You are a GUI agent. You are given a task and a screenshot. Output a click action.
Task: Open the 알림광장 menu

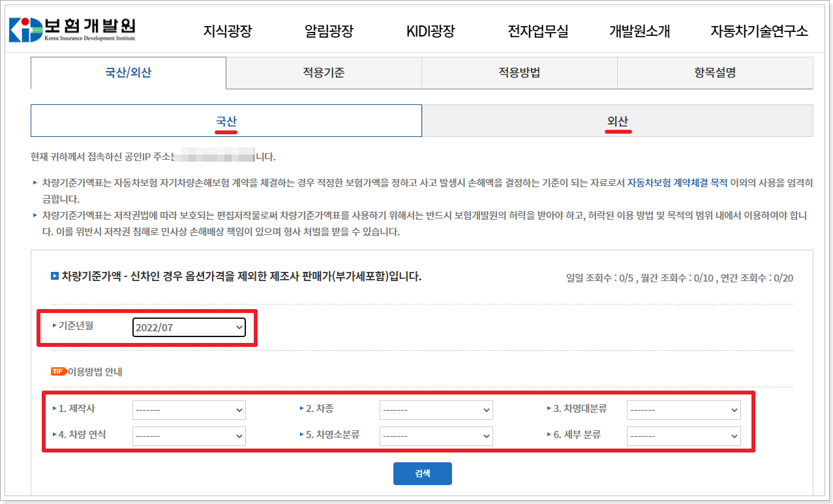click(329, 31)
